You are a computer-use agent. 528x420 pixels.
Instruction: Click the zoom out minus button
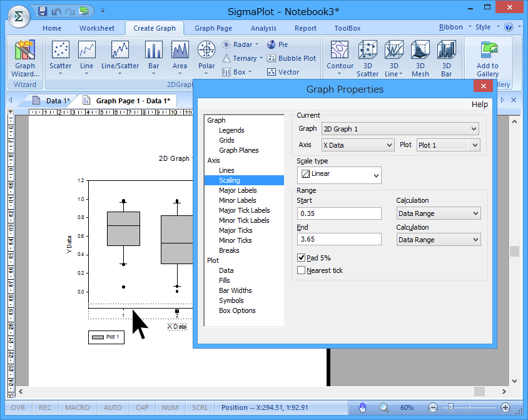(x=433, y=407)
